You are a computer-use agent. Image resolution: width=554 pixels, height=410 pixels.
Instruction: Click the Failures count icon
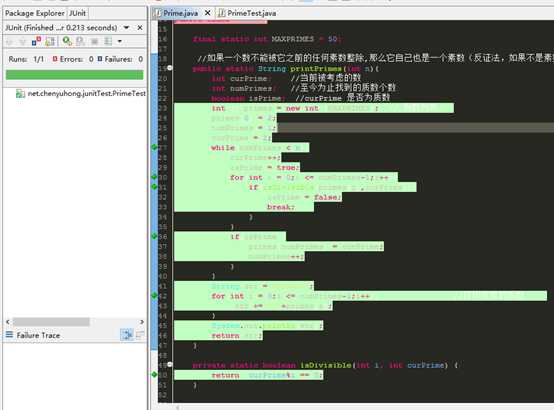100,59
